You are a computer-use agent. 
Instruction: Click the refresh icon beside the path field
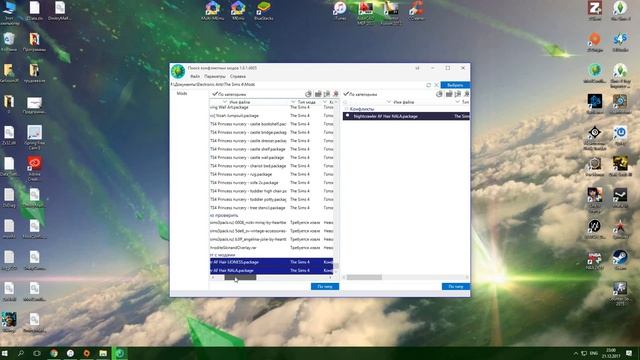point(429,85)
